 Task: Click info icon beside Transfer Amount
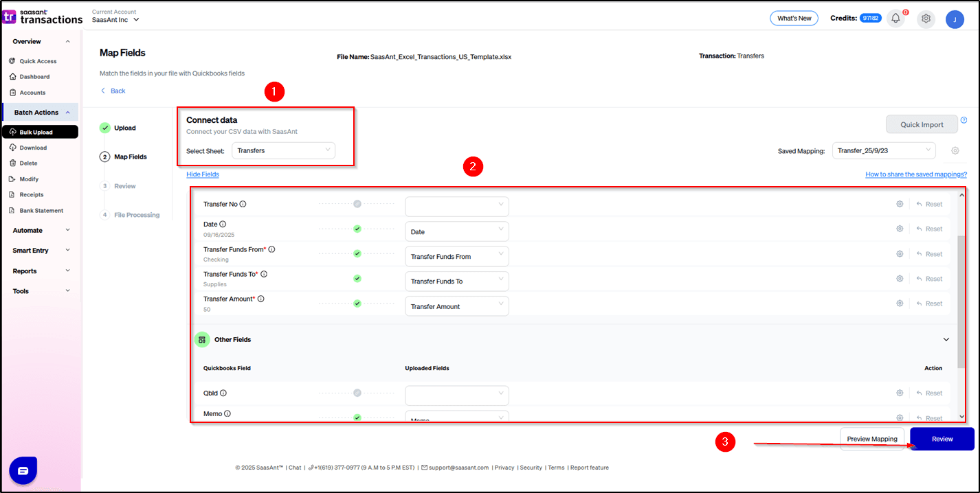(261, 299)
